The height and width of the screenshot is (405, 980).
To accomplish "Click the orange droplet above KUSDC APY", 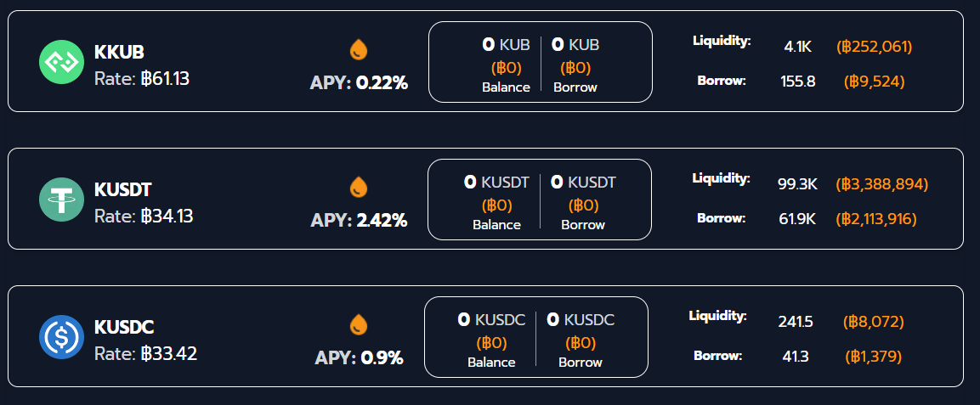I will point(359,324).
